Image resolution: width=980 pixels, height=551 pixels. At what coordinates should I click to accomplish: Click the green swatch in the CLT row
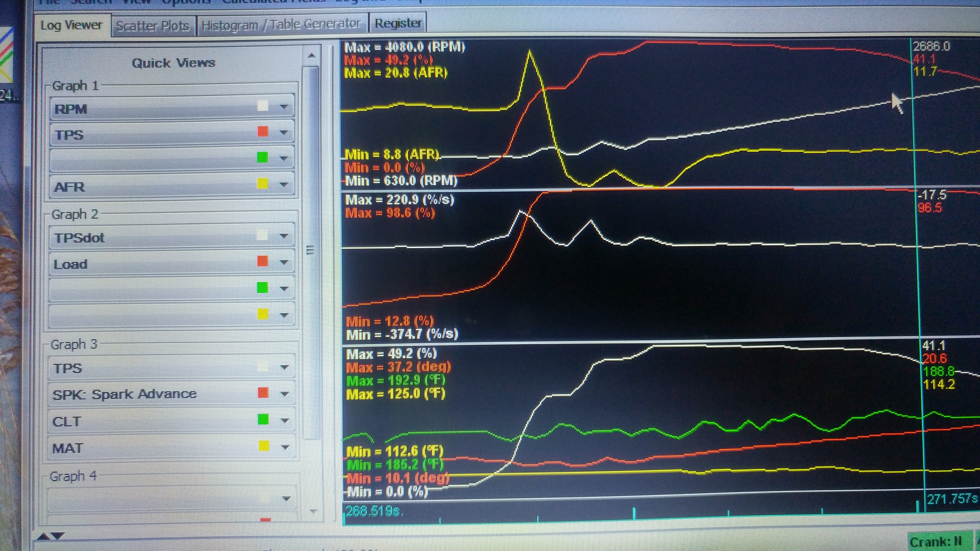click(263, 419)
